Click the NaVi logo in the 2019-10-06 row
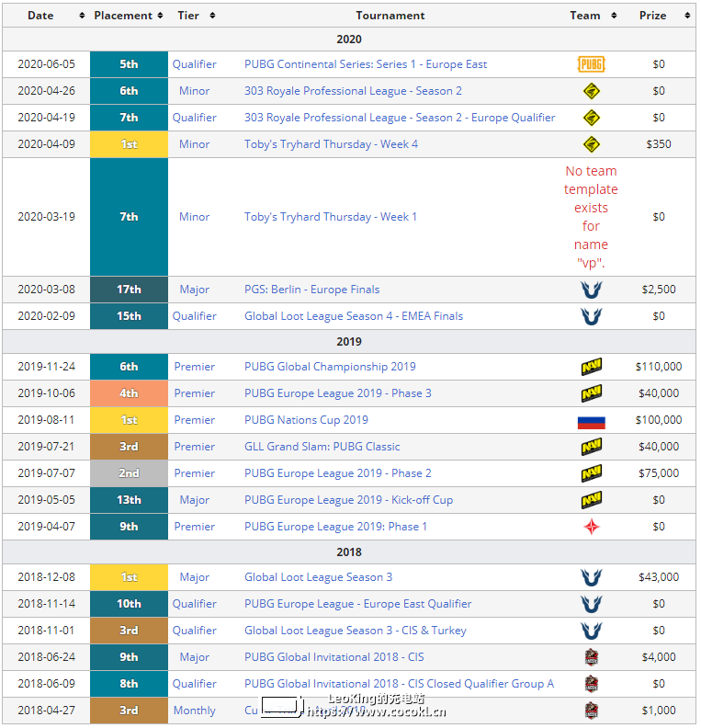The image size is (701, 728). click(591, 393)
